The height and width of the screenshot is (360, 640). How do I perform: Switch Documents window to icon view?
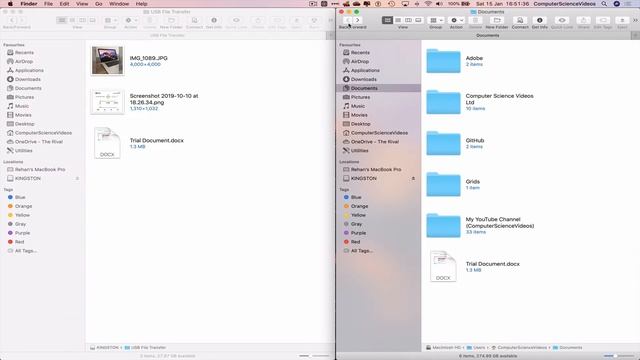(387, 20)
